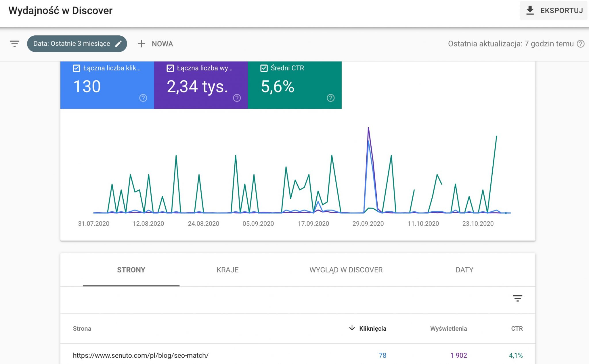Open help icon on the CTR card

[x=331, y=98]
